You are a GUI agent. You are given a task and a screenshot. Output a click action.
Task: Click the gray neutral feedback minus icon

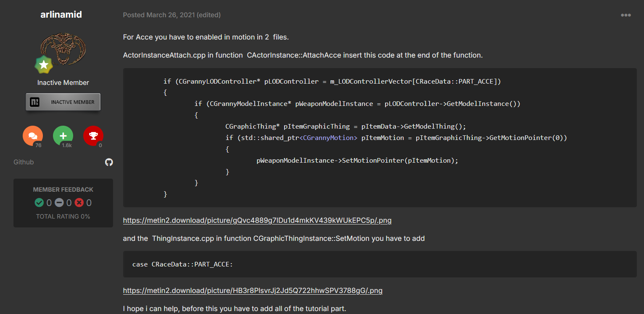tap(59, 203)
